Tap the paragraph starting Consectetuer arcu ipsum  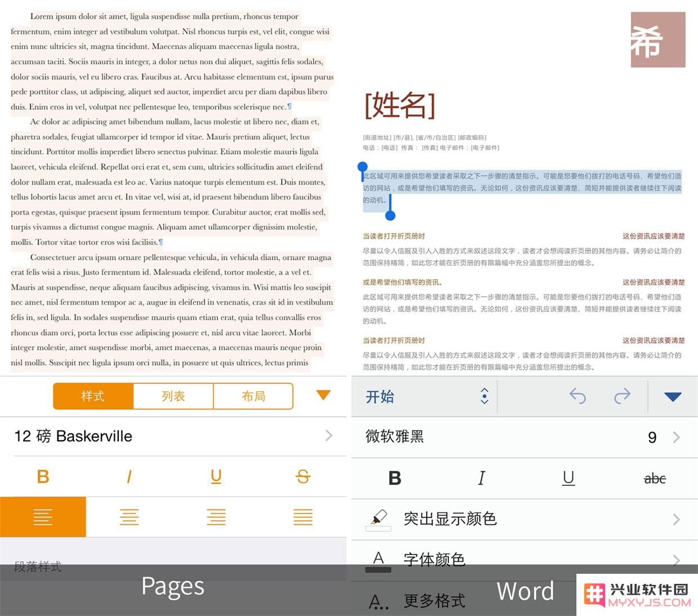click(x=172, y=310)
